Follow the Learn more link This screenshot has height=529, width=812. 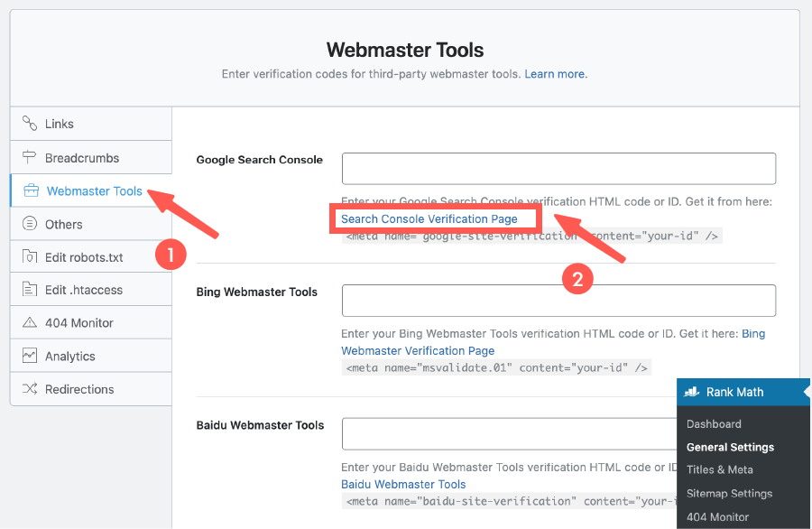[x=556, y=74]
